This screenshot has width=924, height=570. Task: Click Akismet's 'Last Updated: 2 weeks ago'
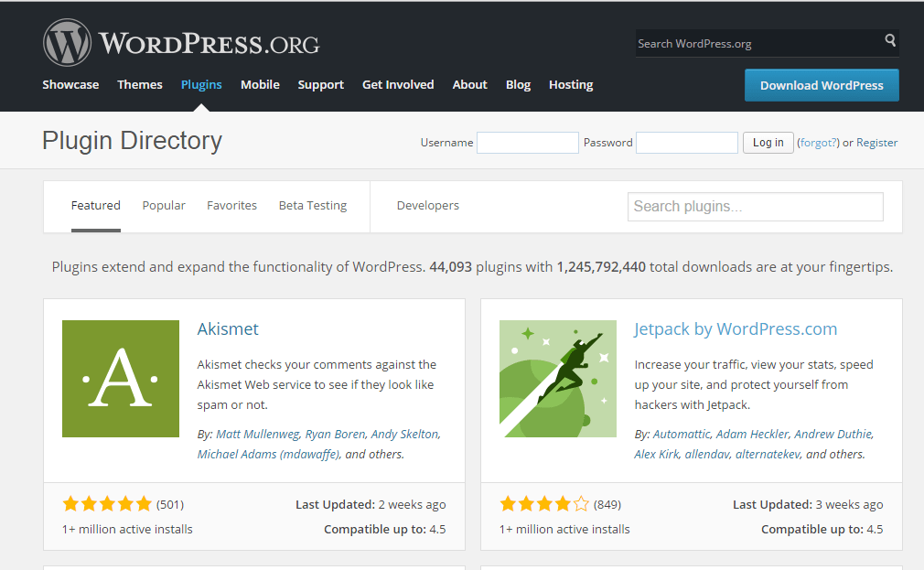point(371,504)
